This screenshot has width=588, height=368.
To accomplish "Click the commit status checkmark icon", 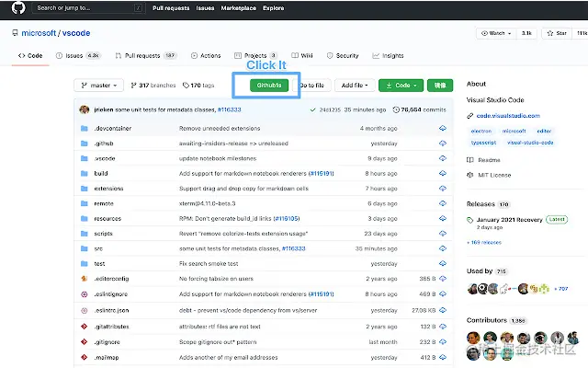I will 312,109.
